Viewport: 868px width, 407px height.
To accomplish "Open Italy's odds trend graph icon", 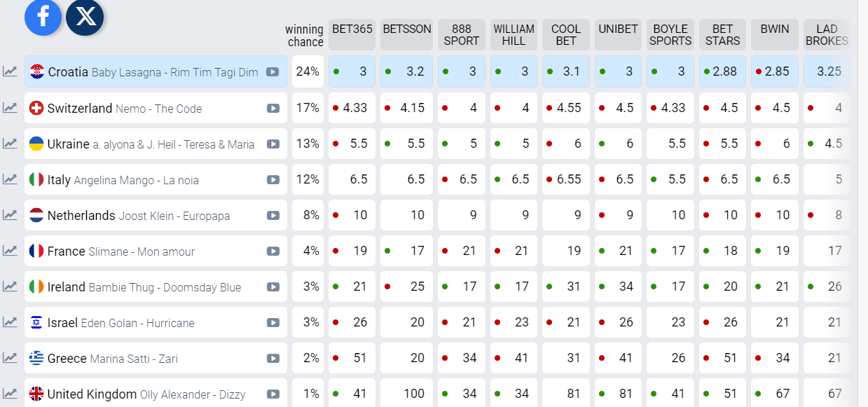I will tap(10, 179).
